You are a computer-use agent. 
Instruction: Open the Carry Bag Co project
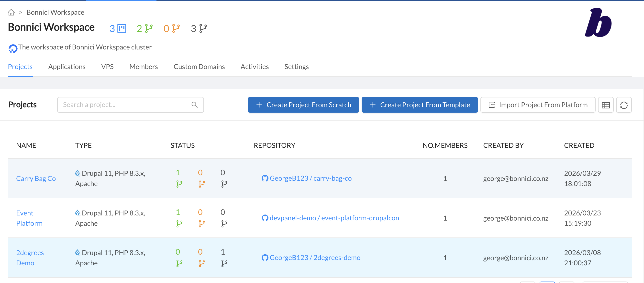tap(36, 178)
